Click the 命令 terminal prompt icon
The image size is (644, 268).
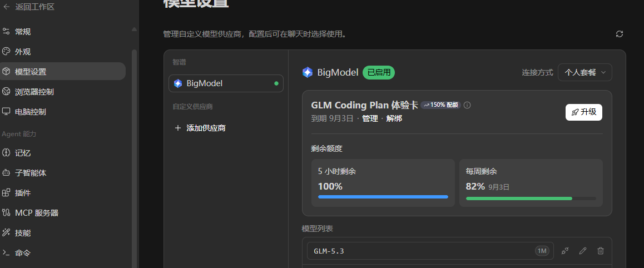click(6, 253)
